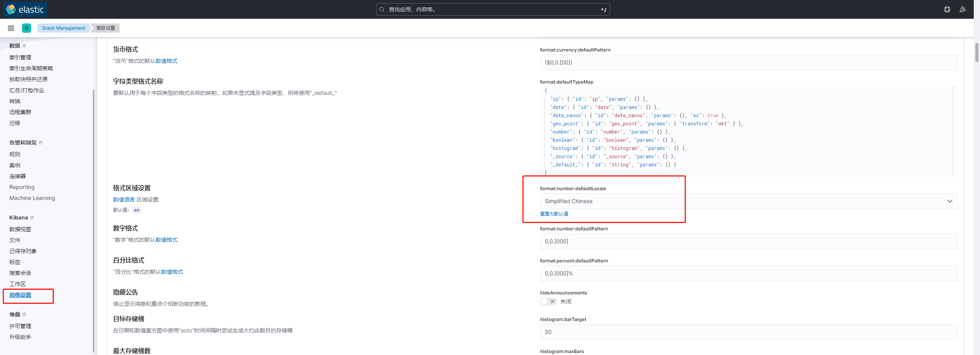Open 转换 in sidebar

pyautogui.click(x=15, y=101)
